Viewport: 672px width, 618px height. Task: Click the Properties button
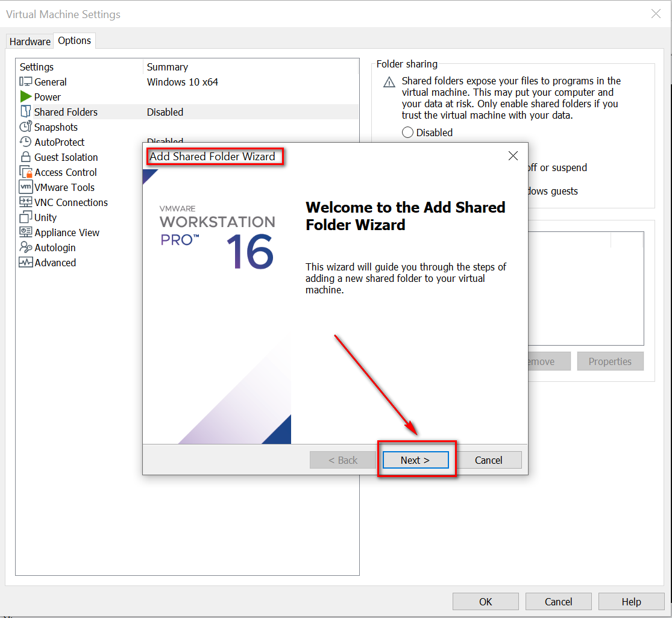(x=611, y=361)
